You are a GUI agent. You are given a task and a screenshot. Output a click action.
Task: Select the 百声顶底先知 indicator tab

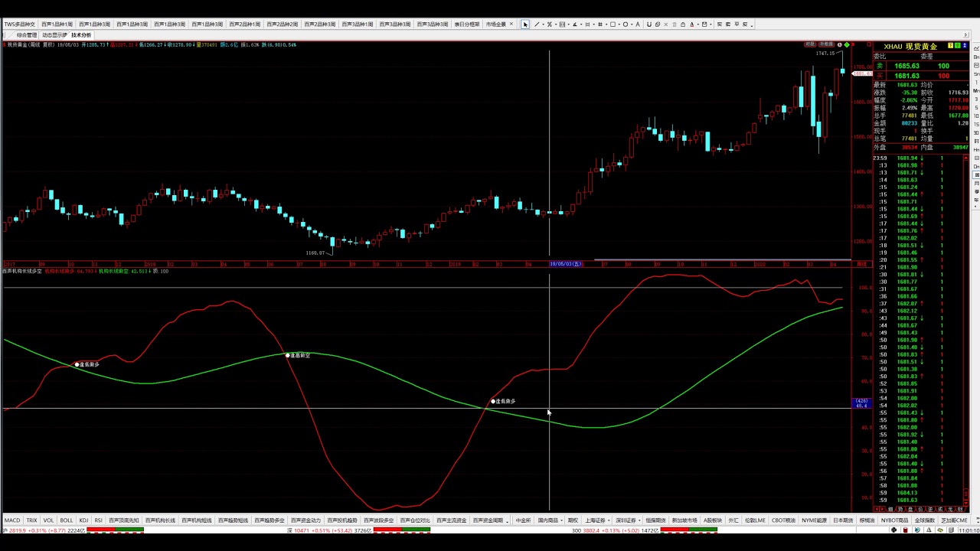click(124, 520)
